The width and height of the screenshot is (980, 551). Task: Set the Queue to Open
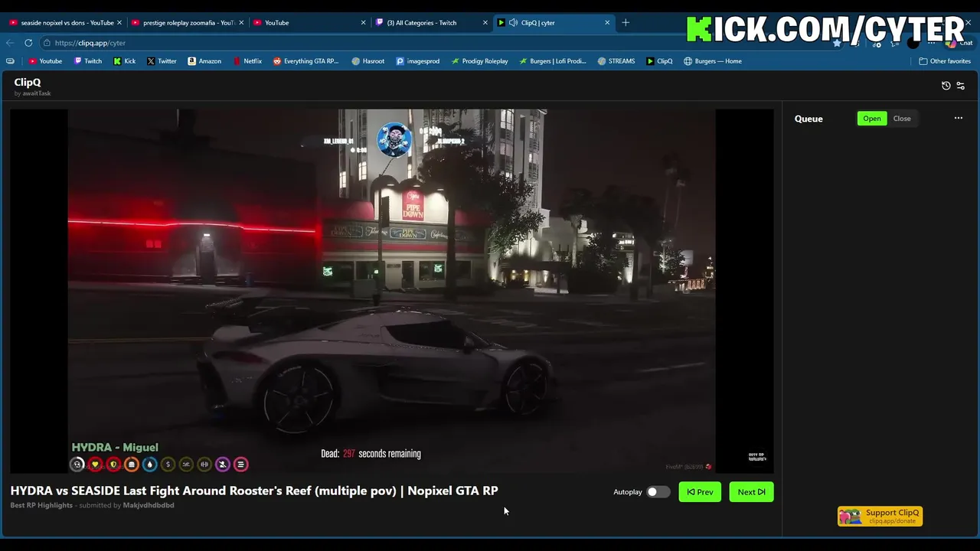coord(872,119)
